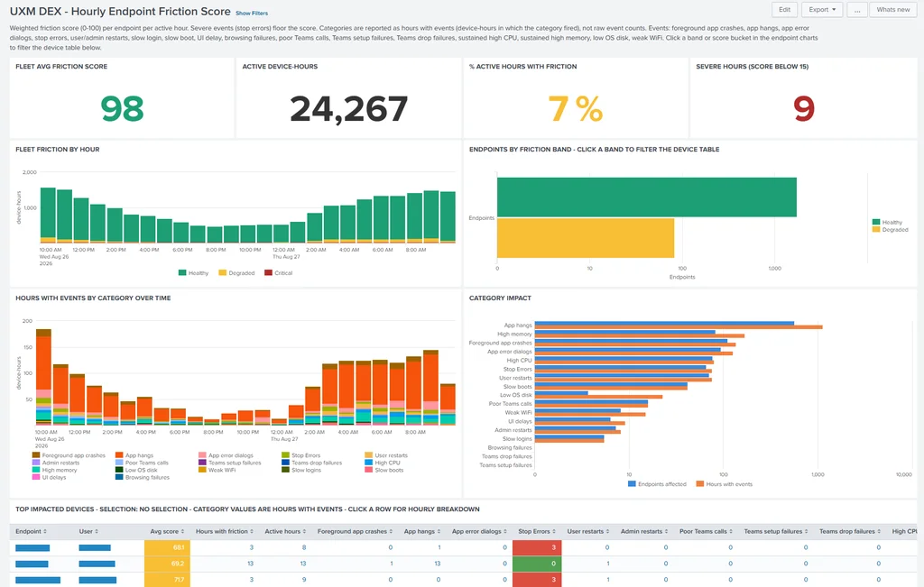Sort table by User column sort icon
Screen dimensions: 924x587
click(x=97, y=532)
